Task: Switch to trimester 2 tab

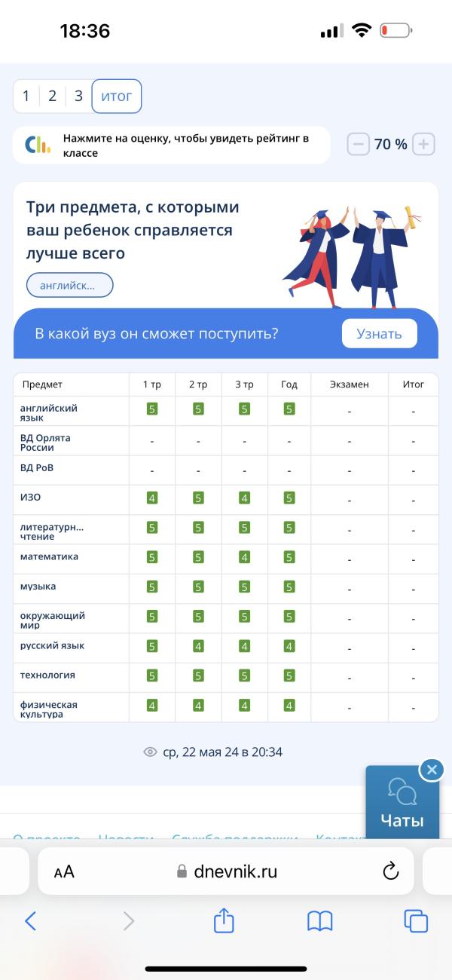Action: click(52, 96)
